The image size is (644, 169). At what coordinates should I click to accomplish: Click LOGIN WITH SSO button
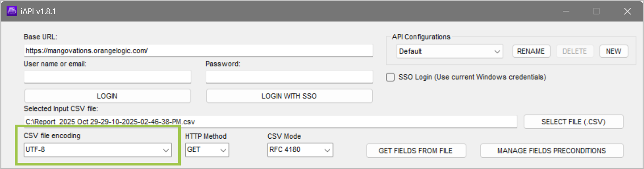tap(289, 96)
